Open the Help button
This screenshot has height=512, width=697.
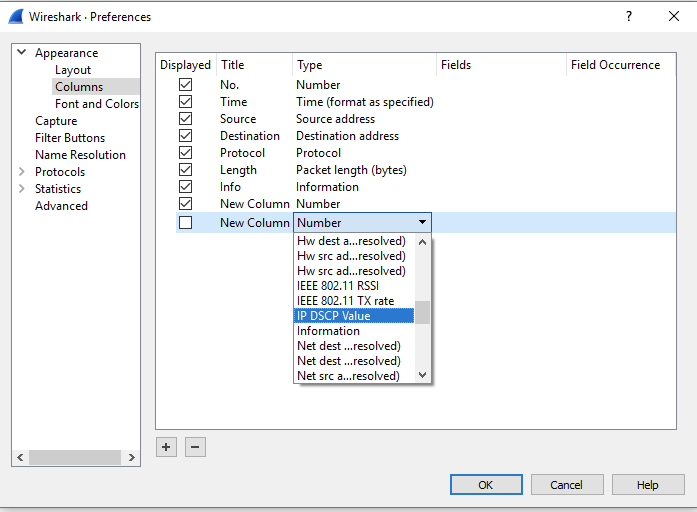648,484
